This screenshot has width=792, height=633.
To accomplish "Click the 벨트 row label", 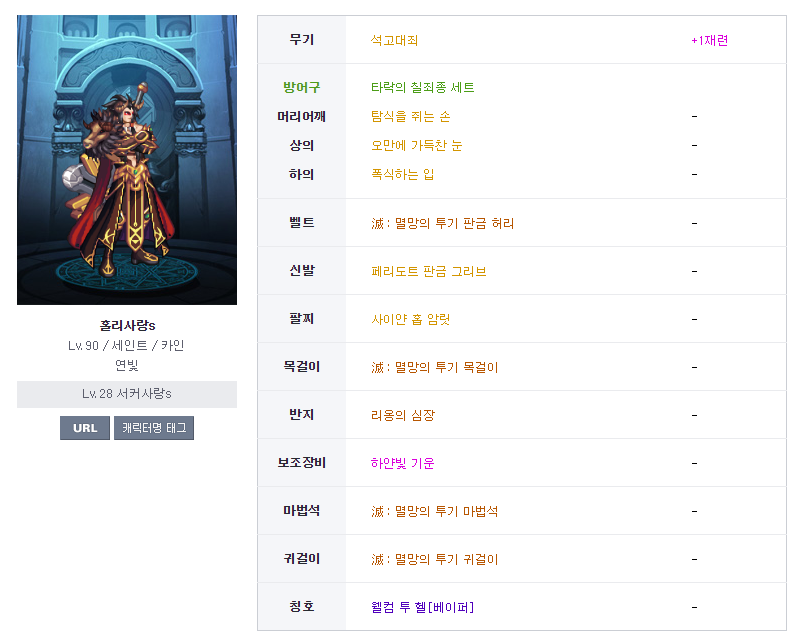I will pyautogui.click(x=302, y=222).
